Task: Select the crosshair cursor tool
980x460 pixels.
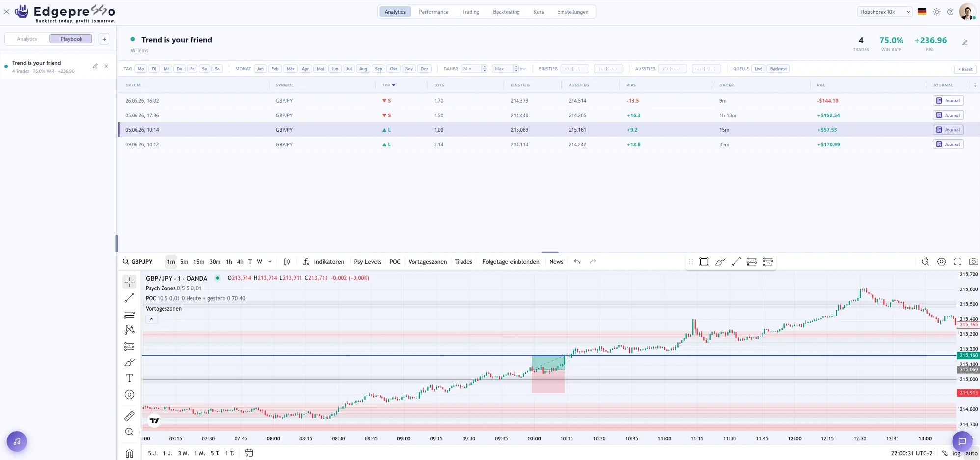Action: 129,282
